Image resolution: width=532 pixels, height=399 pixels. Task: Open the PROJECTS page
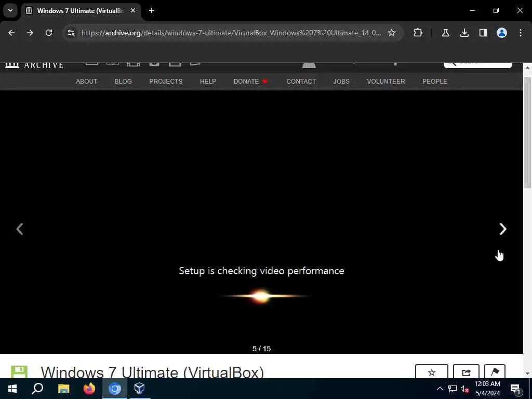[x=166, y=82]
